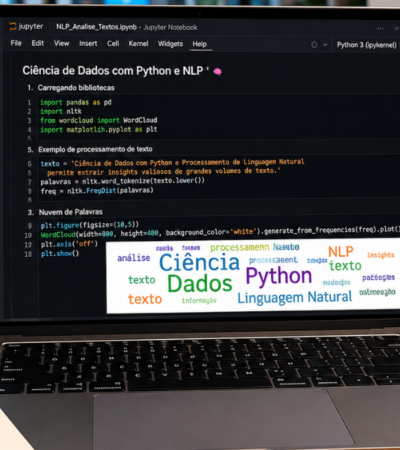This screenshot has height=450, width=400.
Task: Open the Kernel menu
Action: pos(138,43)
